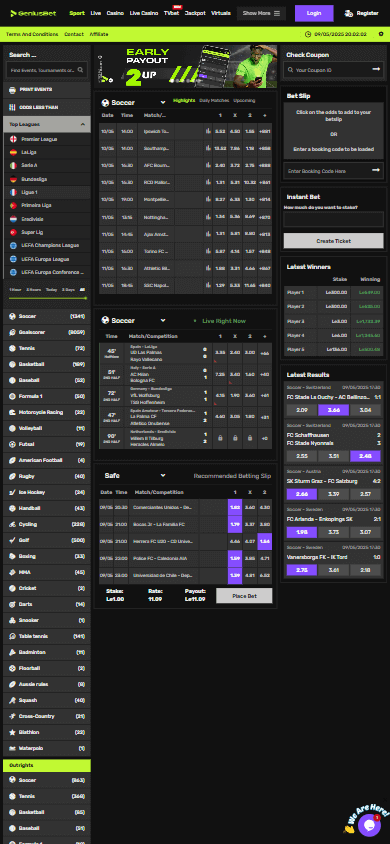Expand the Show More navigation menu
Screen dimensions: 390x844
[261, 13]
